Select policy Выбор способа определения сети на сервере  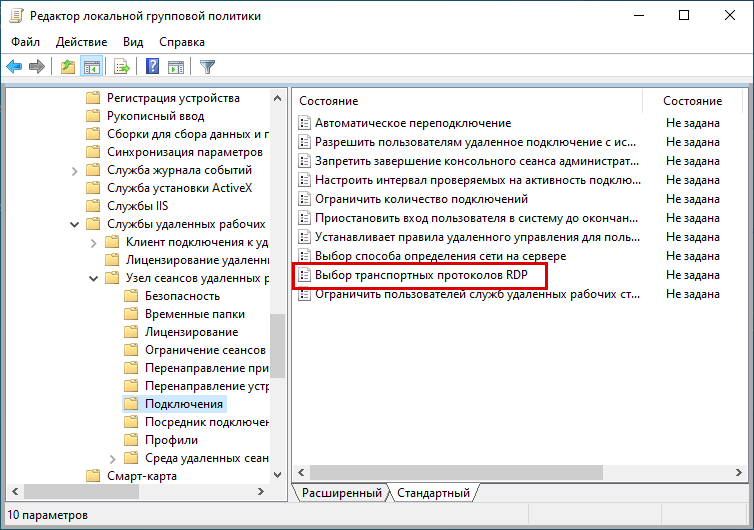440,256
